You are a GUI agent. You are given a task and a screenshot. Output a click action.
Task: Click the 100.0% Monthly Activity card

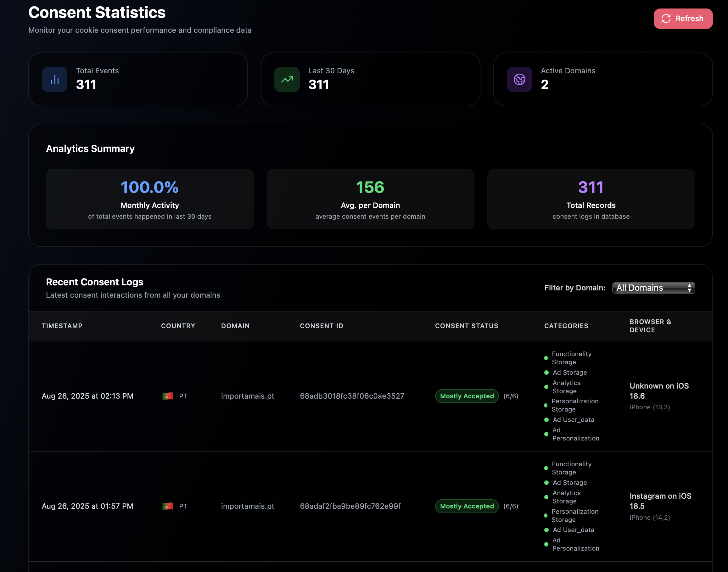coord(150,199)
